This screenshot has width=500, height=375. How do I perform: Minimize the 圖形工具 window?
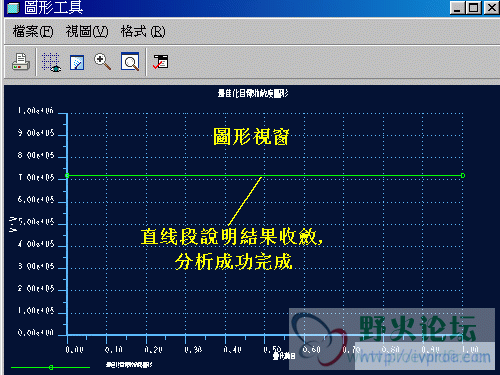(457, 7)
